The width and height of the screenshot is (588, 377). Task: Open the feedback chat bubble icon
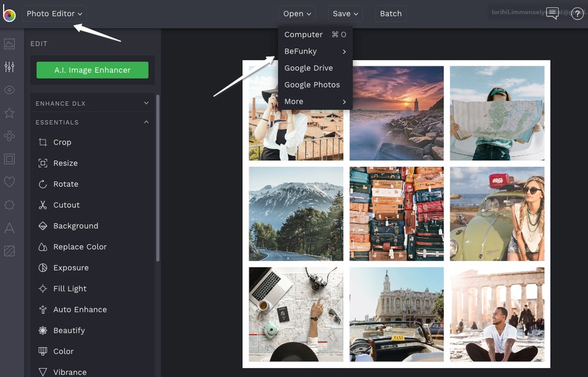(x=552, y=13)
